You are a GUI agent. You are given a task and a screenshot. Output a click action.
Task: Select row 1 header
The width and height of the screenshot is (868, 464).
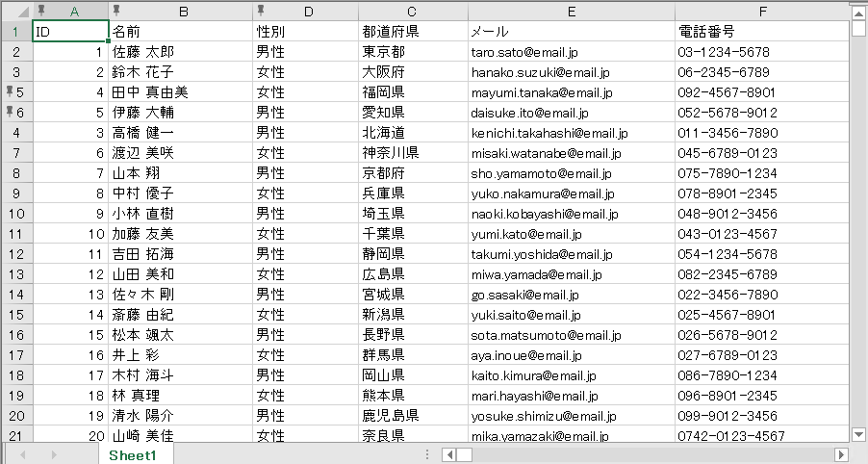[x=16, y=32]
